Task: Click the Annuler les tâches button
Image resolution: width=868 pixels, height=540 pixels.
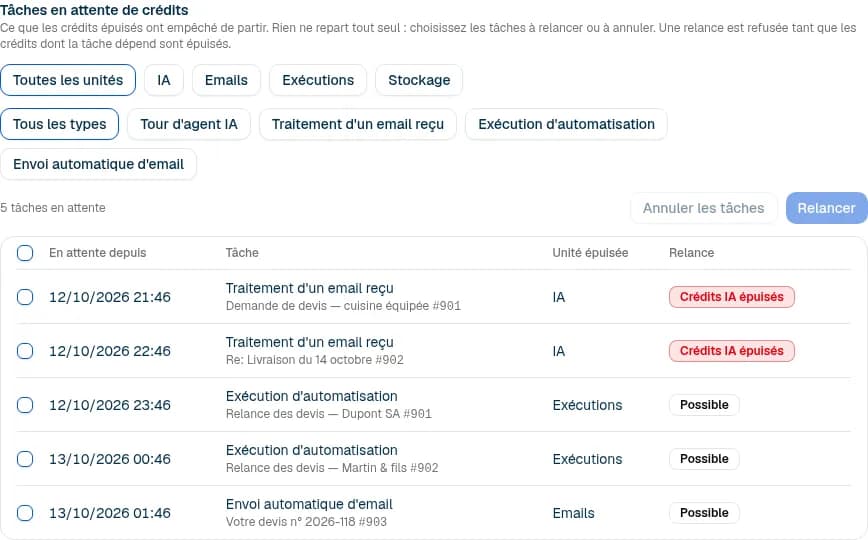Action: (704, 208)
